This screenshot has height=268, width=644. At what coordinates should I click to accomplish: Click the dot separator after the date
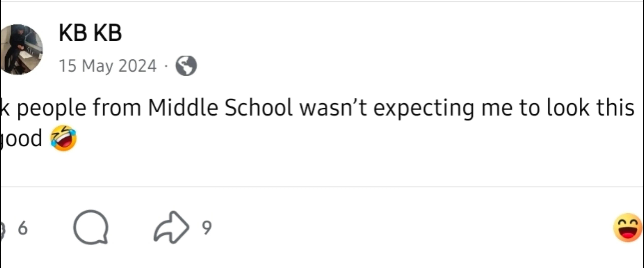point(166,66)
